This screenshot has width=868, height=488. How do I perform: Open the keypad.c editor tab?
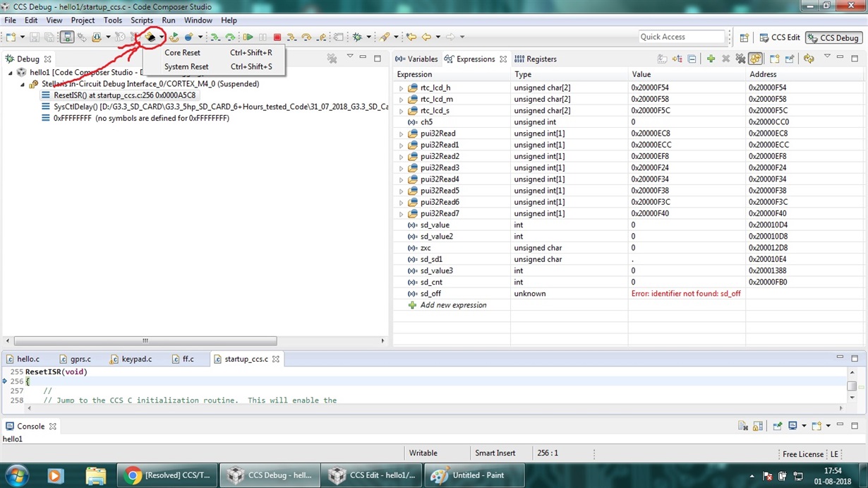click(x=131, y=359)
